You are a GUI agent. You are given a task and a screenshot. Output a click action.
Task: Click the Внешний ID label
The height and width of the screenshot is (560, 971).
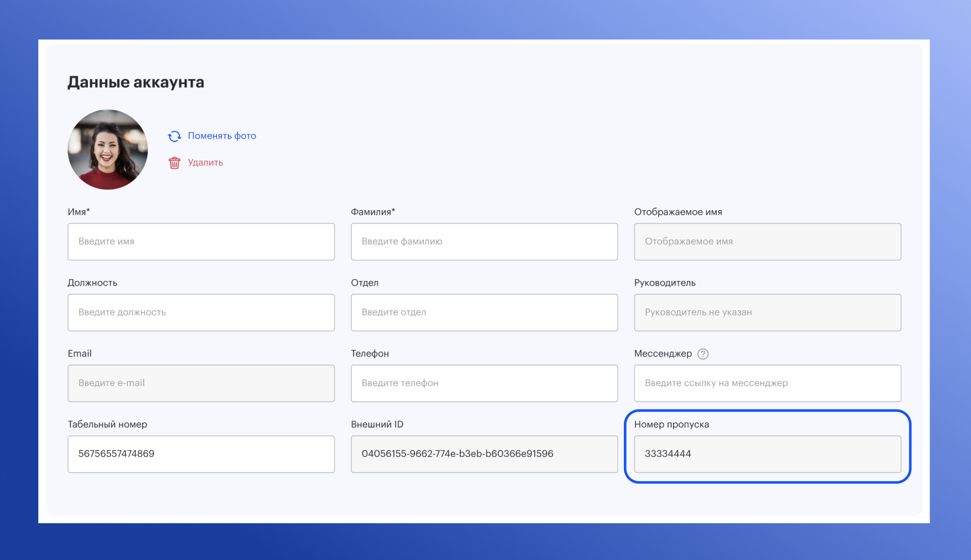(377, 424)
